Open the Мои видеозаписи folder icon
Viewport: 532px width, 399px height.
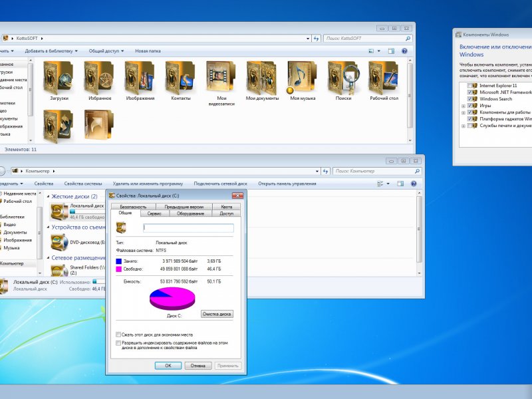(221, 76)
